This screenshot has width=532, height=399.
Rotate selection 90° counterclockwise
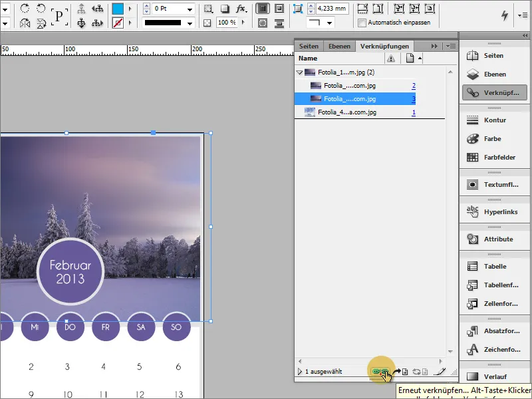click(41, 8)
